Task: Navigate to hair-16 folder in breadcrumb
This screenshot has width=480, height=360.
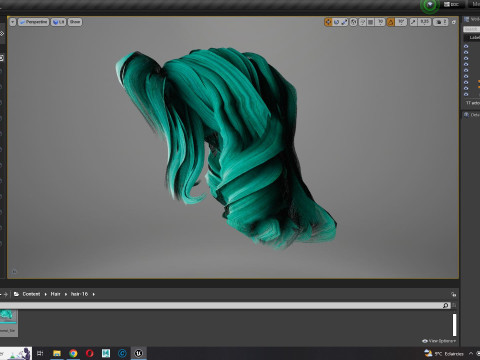Action: [x=79, y=294]
